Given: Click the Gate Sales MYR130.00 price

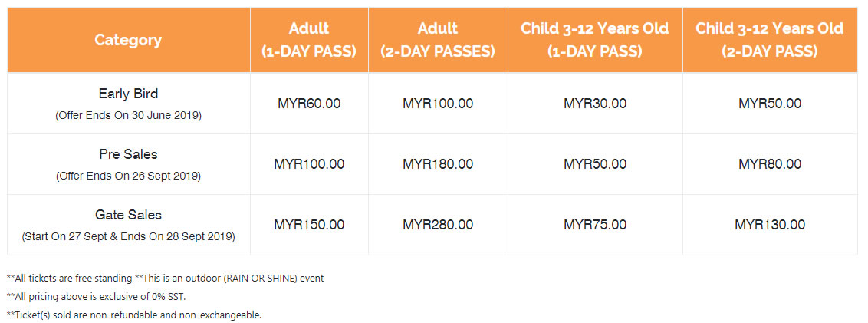Looking at the screenshot, I should tap(769, 224).
